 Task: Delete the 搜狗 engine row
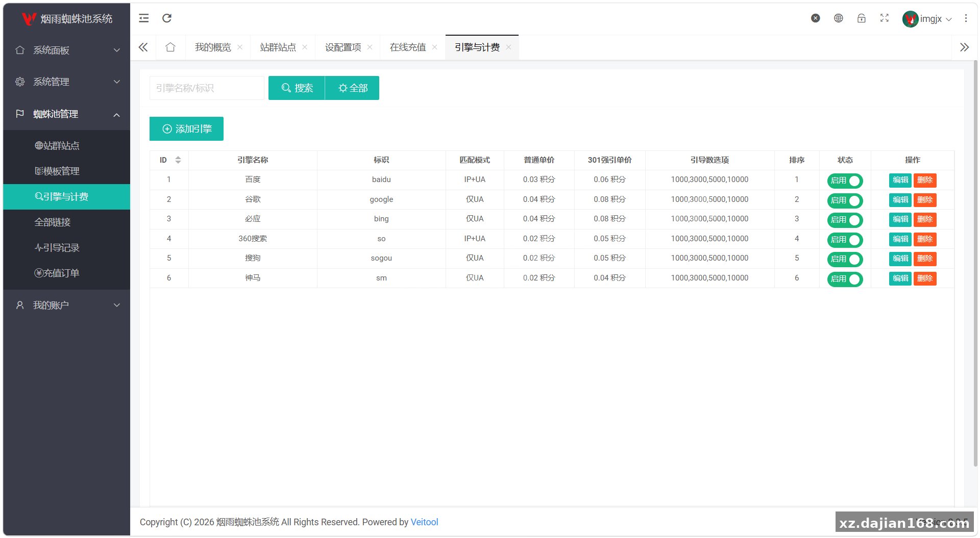click(925, 259)
